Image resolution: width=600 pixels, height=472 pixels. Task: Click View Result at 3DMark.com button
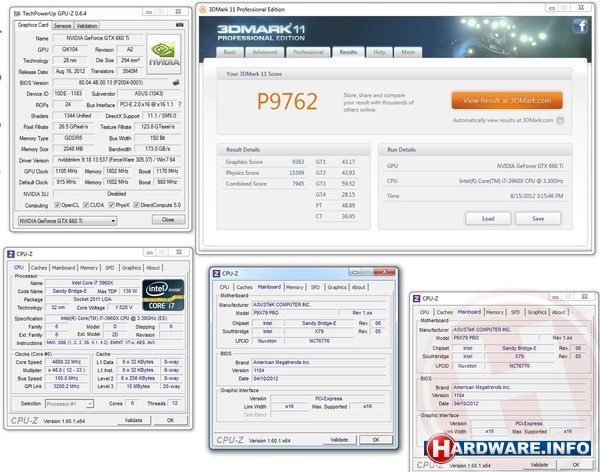[507, 101]
